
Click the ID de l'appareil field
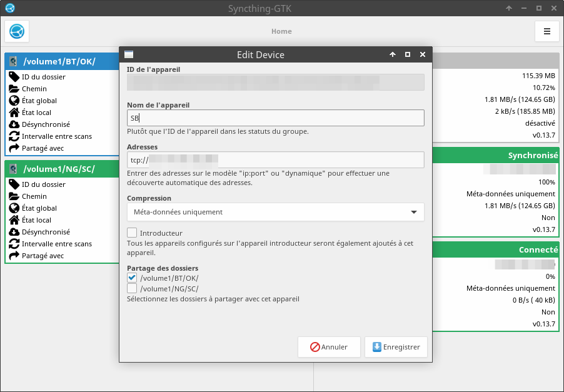[276, 83]
